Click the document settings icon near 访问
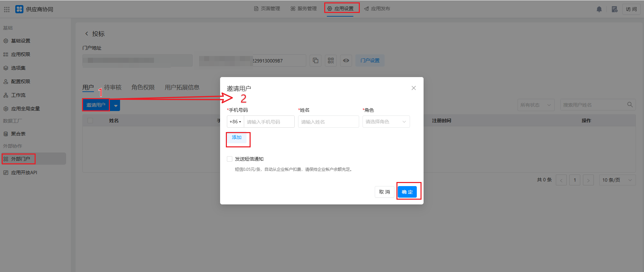The image size is (644, 272). [614, 9]
